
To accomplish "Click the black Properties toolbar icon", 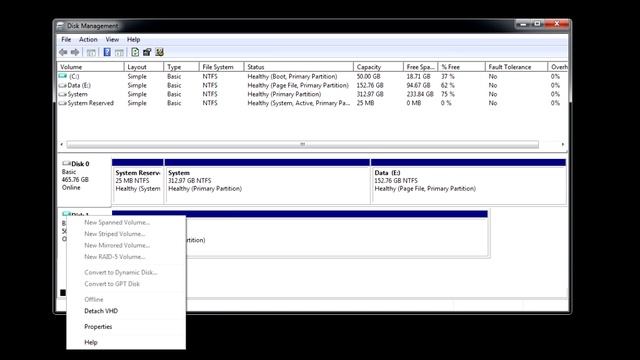I will 147,52.
